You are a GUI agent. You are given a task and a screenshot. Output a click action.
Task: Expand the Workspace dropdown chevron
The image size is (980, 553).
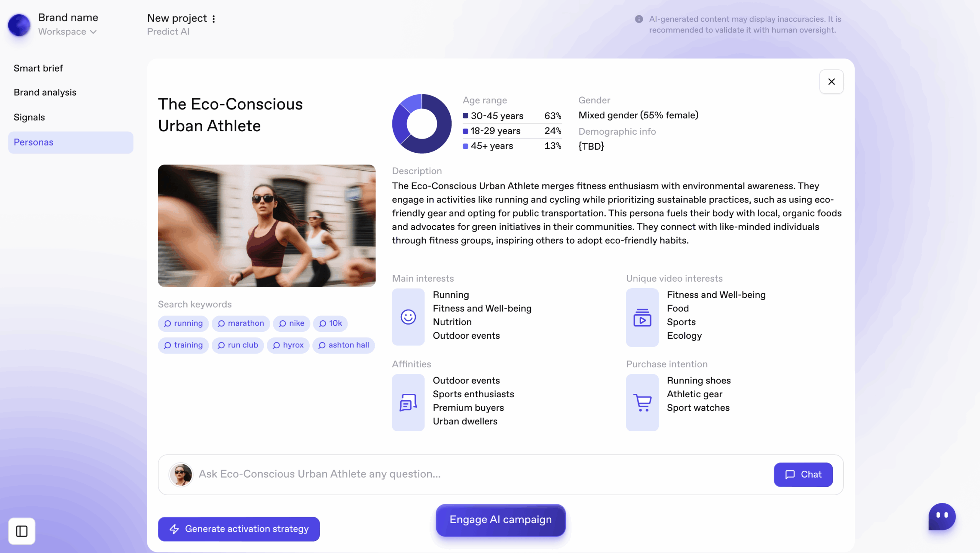click(93, 32)
